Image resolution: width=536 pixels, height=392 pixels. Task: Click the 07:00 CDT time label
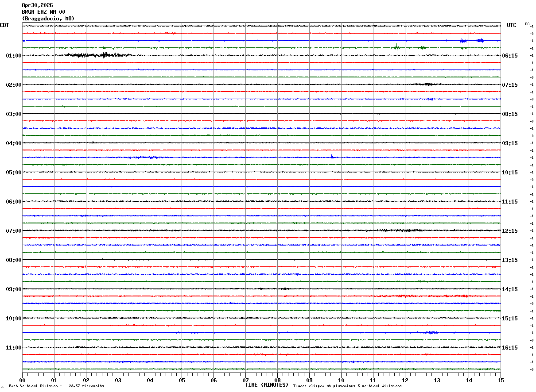[x=13, y=231]
